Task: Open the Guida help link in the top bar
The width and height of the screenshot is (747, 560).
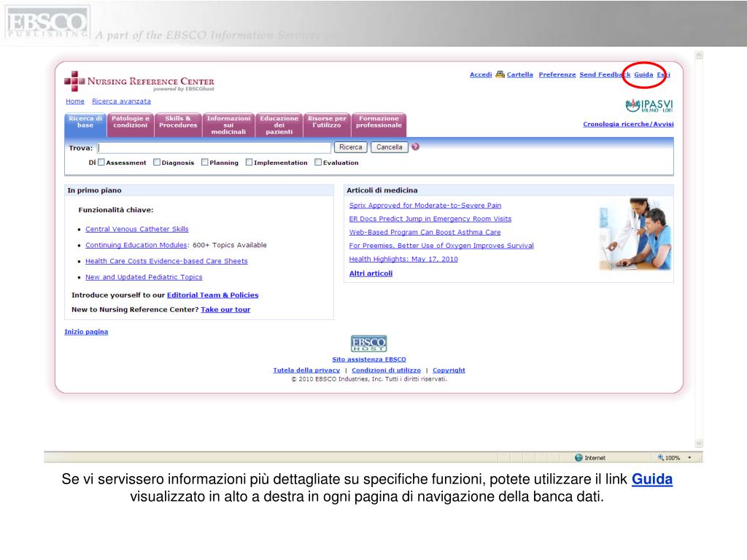Action: (643, 75)
